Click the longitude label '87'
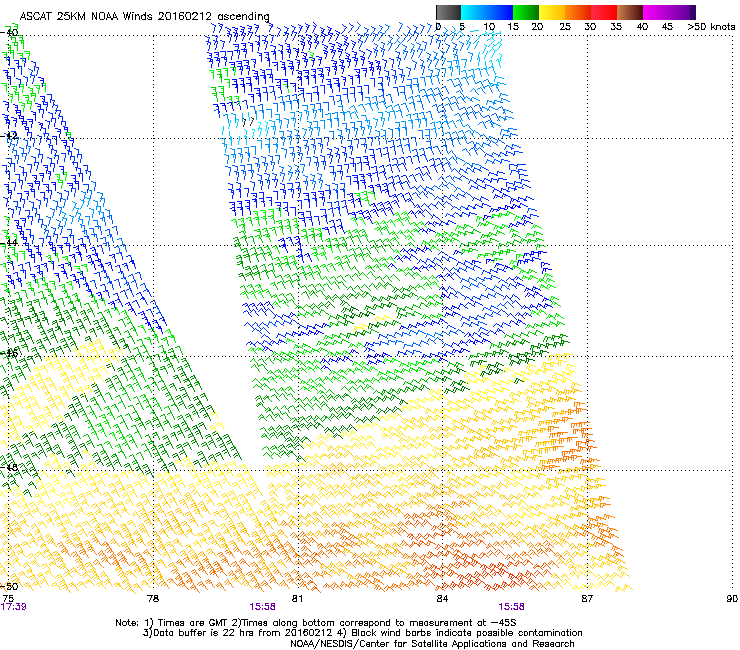Image resolution: width=740 pixels, height=650 pixels. point(587,599)
